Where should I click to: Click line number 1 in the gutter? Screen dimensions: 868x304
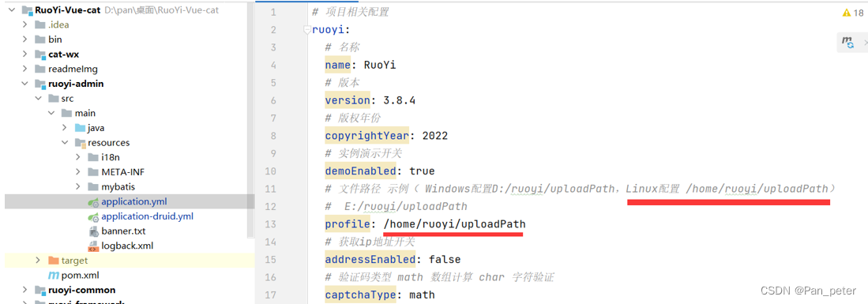point(273,12)
